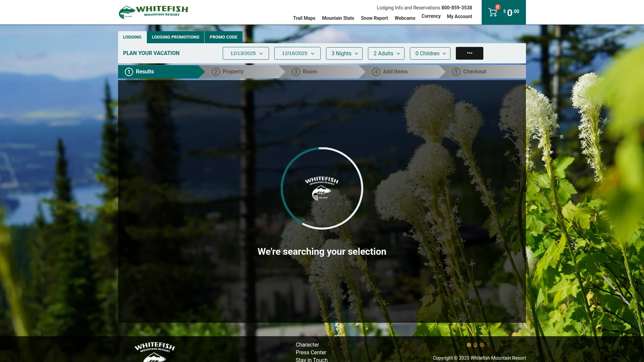Expand the 3 Nights dropdown
The image size is (644, 362).
click(344, 53)
